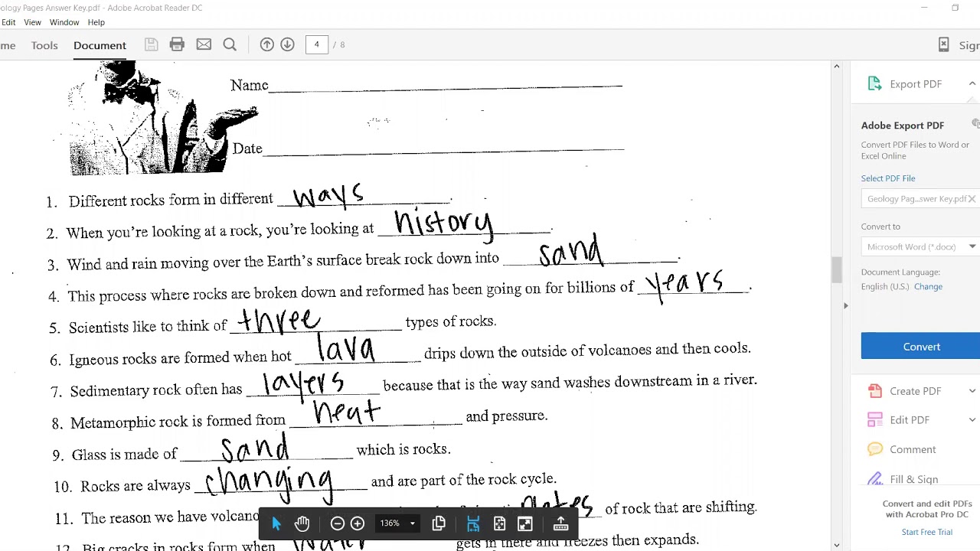The image size is (980, 551).
Task: Click the blue Convert button
Action: [x=920, y=346]
